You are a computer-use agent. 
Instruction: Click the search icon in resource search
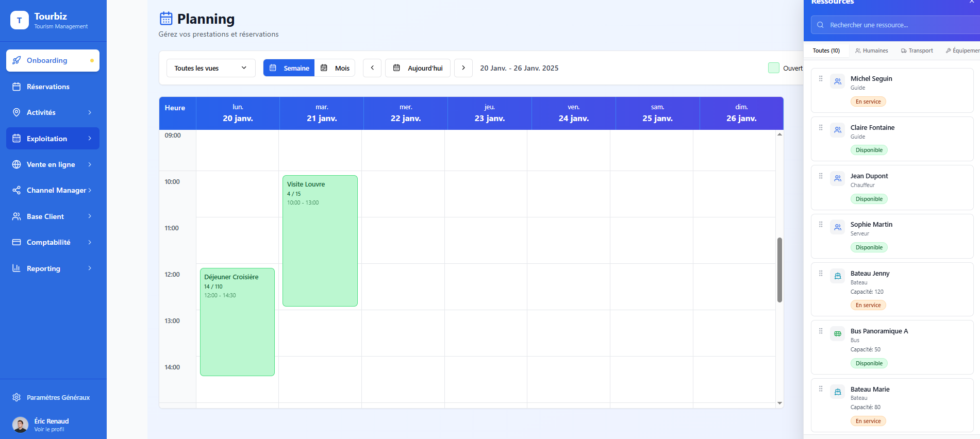coord(820,25)
